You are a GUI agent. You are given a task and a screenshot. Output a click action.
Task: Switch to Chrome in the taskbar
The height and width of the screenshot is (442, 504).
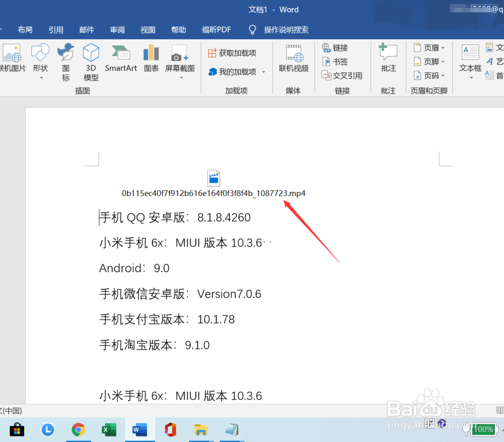click(x=79, y=430)
